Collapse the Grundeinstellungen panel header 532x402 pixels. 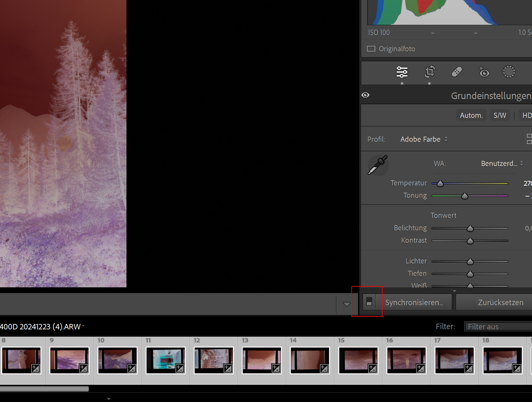(491, 96)
